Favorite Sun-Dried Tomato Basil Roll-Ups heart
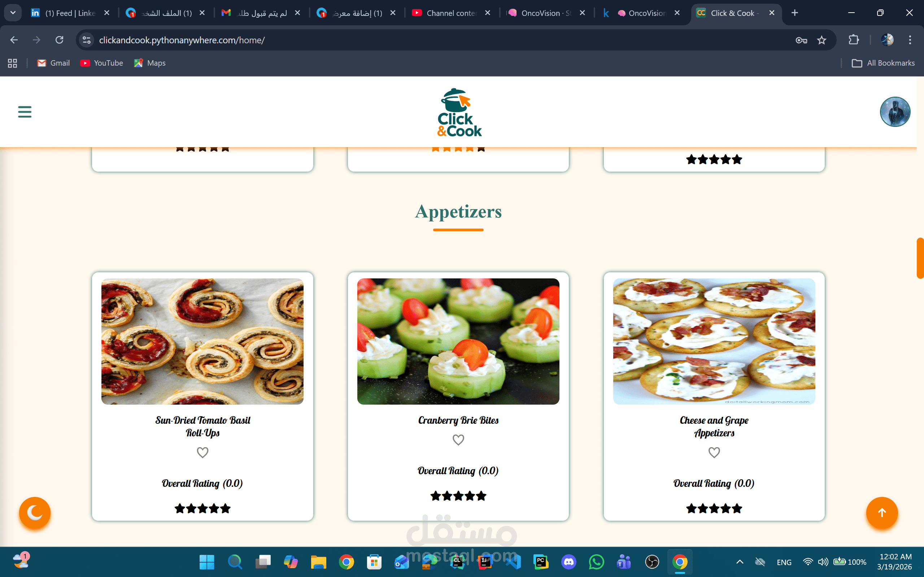The image size is (924, 577). pyautogui.click(x=202, y=453)
